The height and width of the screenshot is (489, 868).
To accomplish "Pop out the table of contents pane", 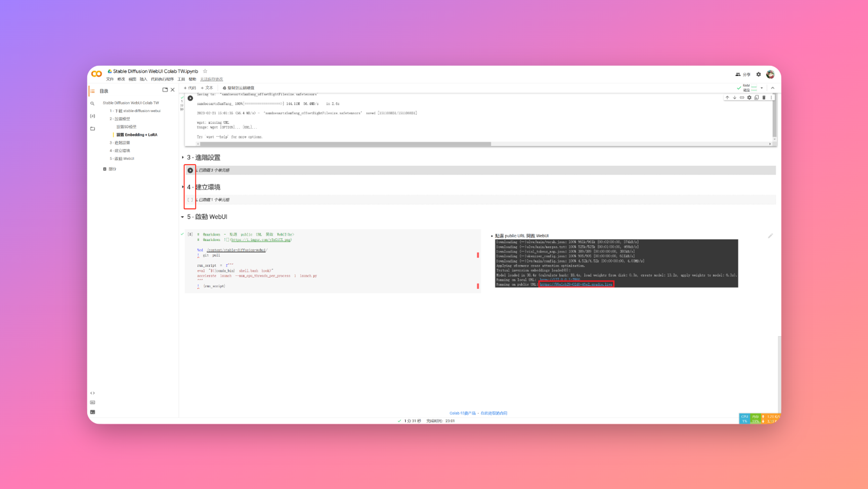I will (165, 90).
